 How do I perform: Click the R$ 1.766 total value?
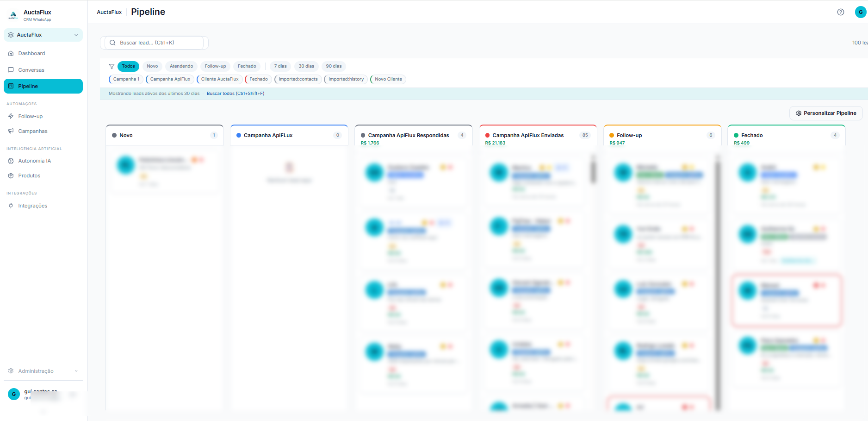(x=370, y=143)
